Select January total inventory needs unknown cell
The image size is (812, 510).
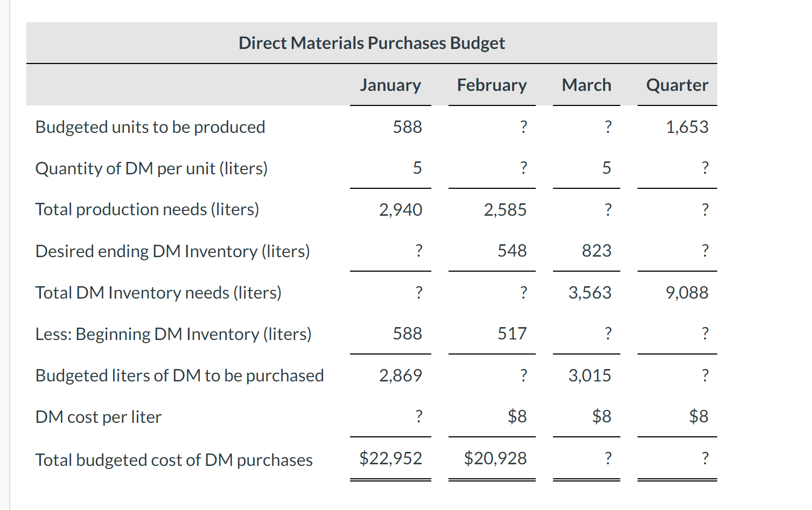[x=419, y=293]
